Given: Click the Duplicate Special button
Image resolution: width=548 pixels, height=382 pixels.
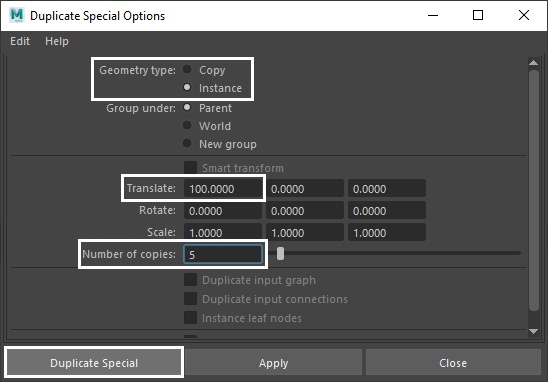Looking at the screenshot, I should coord(94,363).
